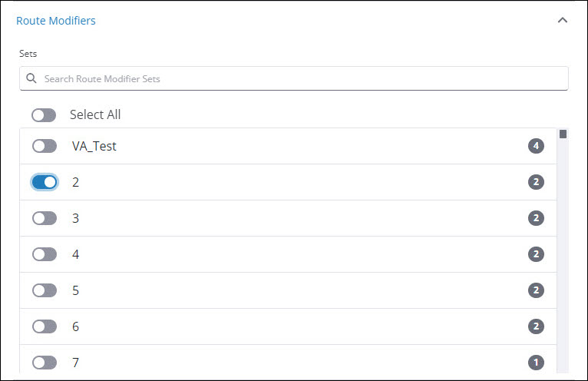Enable the toggle for set 3

click(45, 218)
